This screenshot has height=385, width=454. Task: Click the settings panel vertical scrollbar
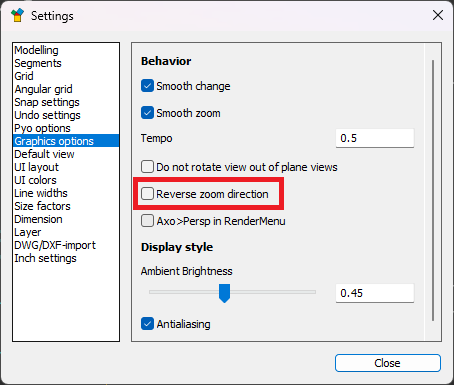tap(433, 190)
